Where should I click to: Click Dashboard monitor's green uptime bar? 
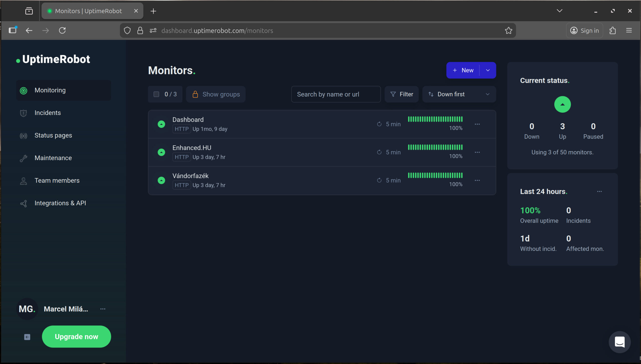click(x=435, y=119)
